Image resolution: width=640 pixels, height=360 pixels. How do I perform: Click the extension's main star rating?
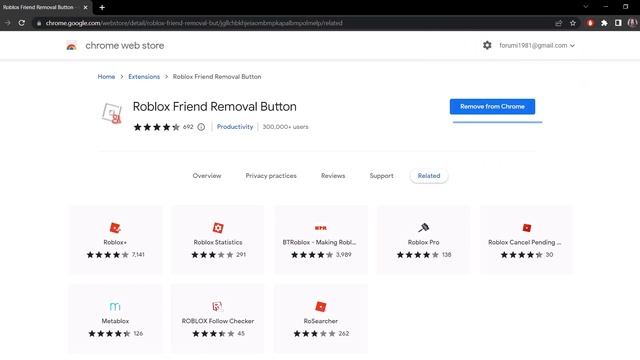point(157,127)
